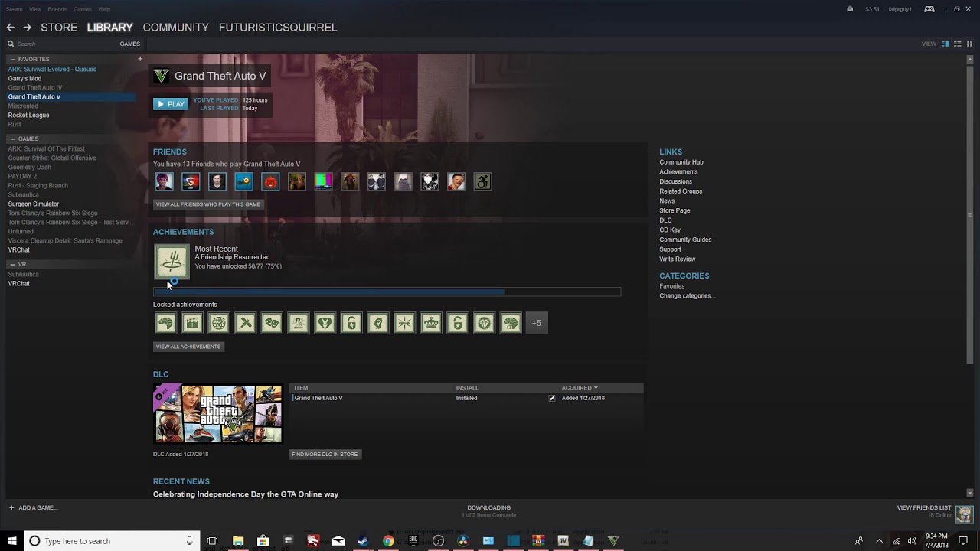This screenshot has width=980, height=551.
Task: Click View All Friends Who Play This Game
Action: point(208,204)
